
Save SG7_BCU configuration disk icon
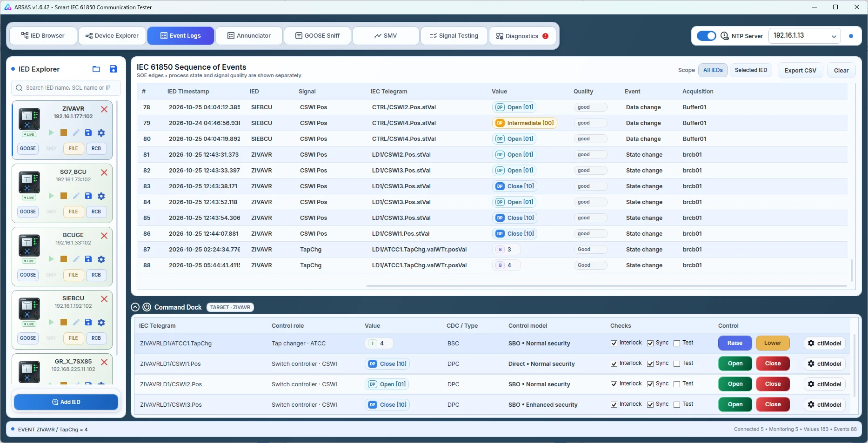pyautogui.click(x=88, y=196)
